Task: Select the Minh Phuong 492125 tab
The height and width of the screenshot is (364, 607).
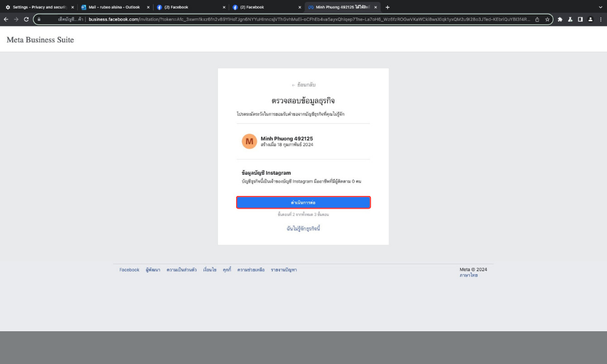Action: (x=342, y=7)
